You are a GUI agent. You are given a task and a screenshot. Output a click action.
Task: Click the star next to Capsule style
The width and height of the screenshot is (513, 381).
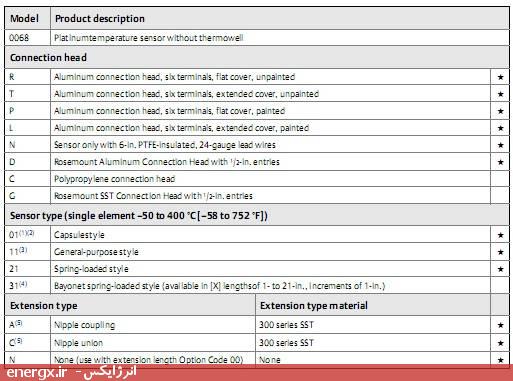click(500, 235)
